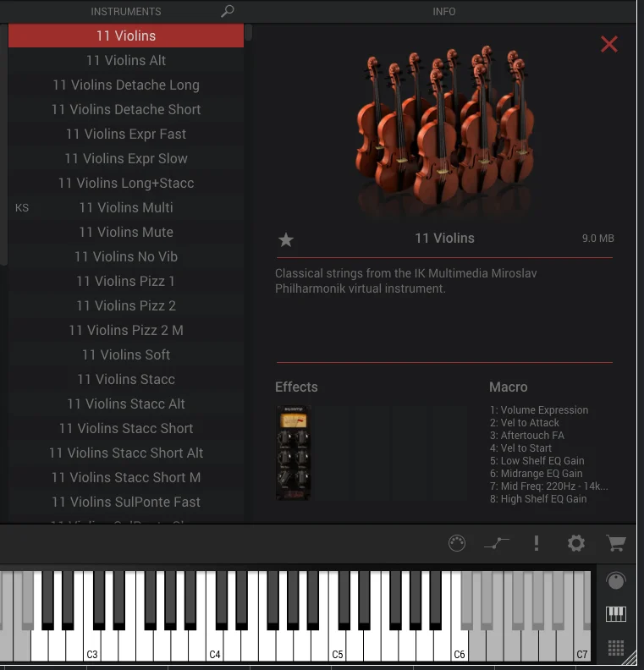Viewport: 644px width, 670px height.
Task: Click the INFO header tab
Action: 444,12
